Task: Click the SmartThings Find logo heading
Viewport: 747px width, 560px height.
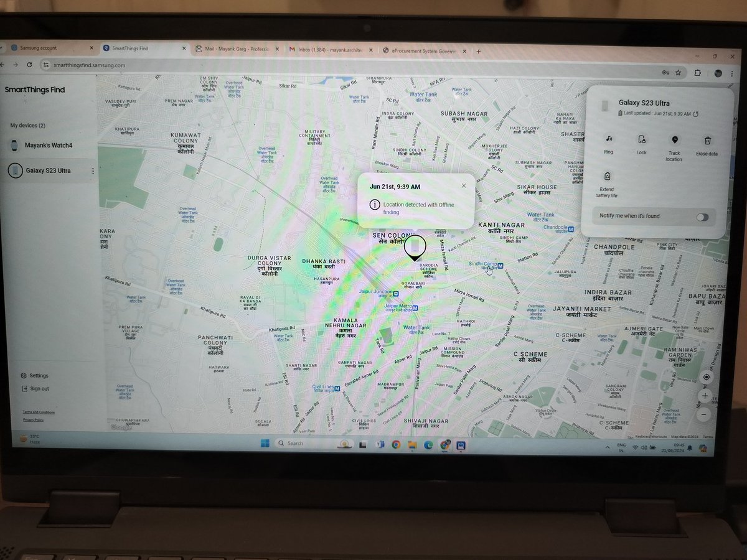Action: 35,90
